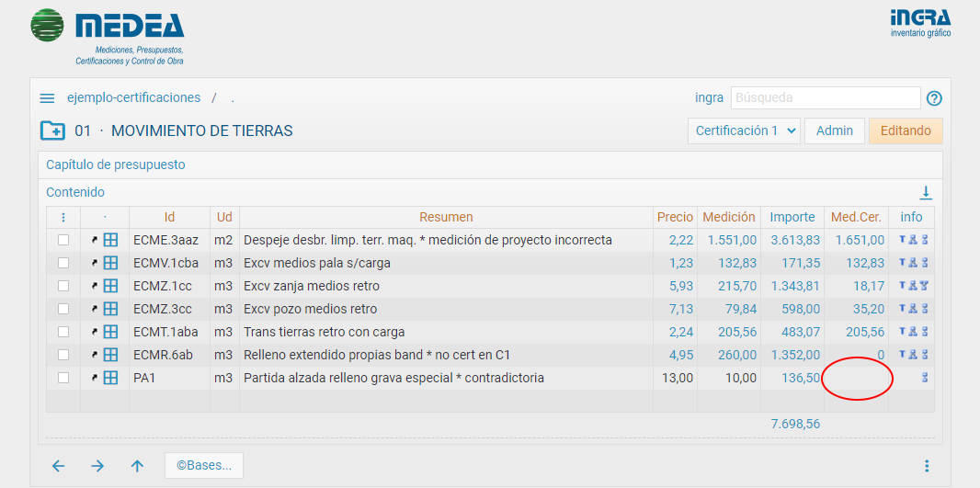This screenshot has height=488, width=980.
Task: Open the hamburger navigation menu
Action: pyautogui.click(x=47, y=98)
